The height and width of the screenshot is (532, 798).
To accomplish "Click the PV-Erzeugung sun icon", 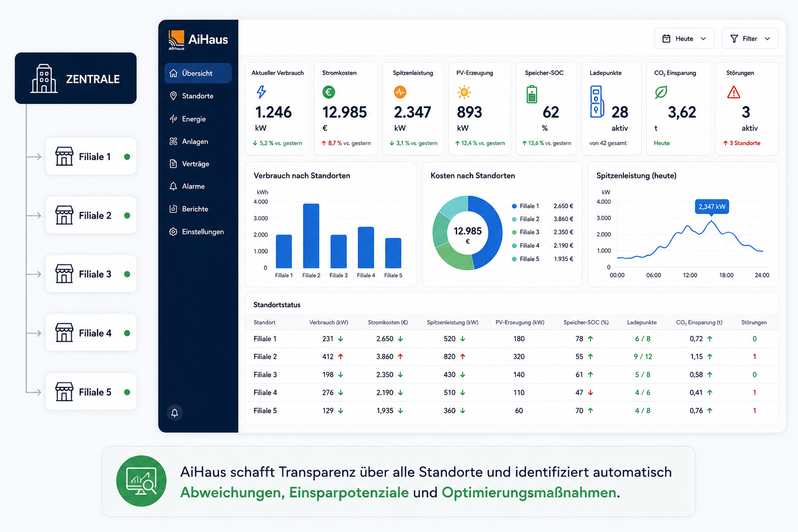I will (x=464, y=92).
